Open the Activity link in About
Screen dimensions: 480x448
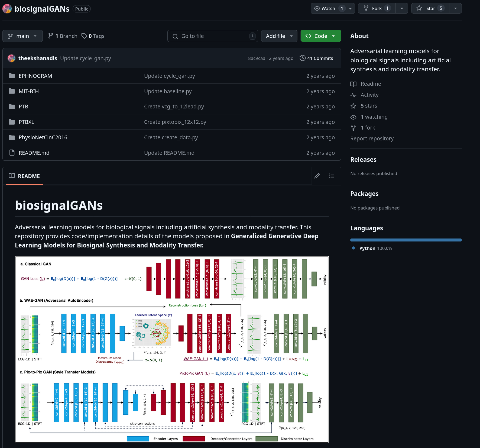pos(369,95)
